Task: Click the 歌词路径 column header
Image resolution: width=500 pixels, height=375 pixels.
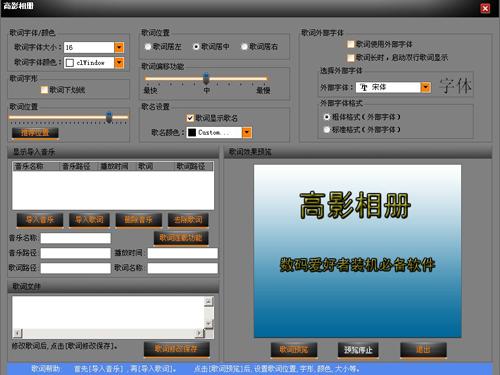Action: point(193,166)
